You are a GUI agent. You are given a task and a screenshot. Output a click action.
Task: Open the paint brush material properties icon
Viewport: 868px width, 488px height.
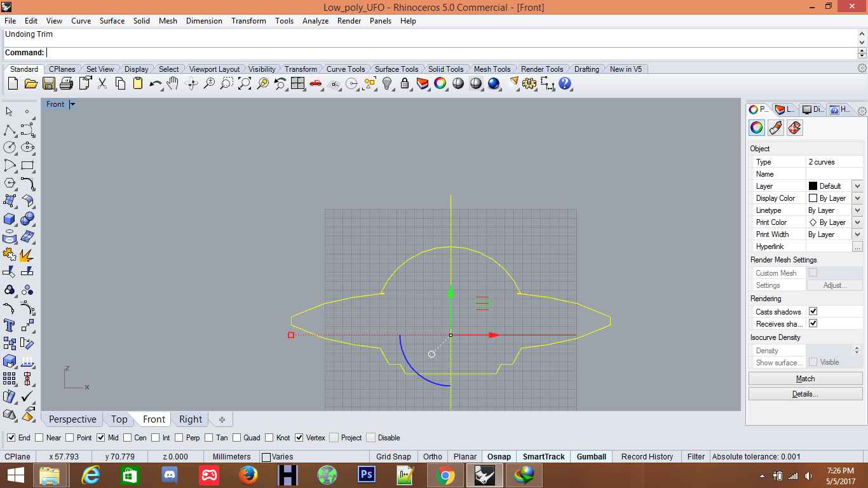tap(775, 128)
